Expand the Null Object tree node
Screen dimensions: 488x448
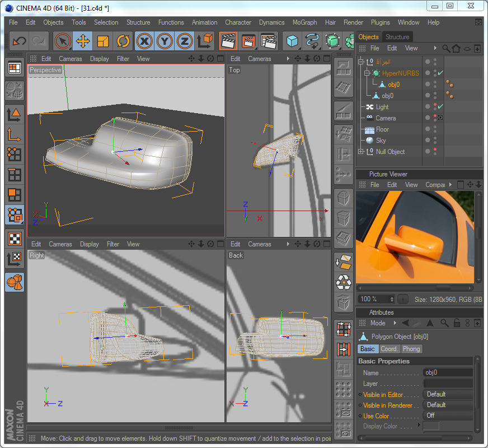point(361,152)
